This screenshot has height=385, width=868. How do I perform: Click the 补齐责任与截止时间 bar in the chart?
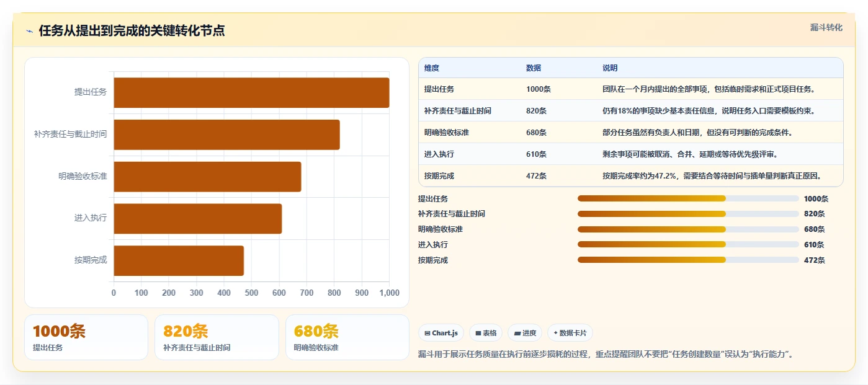coord(226,135)
